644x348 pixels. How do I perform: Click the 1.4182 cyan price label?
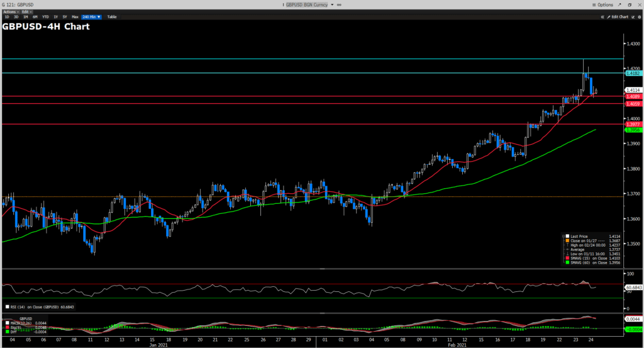pyautogui.click(x=633, y=73)
